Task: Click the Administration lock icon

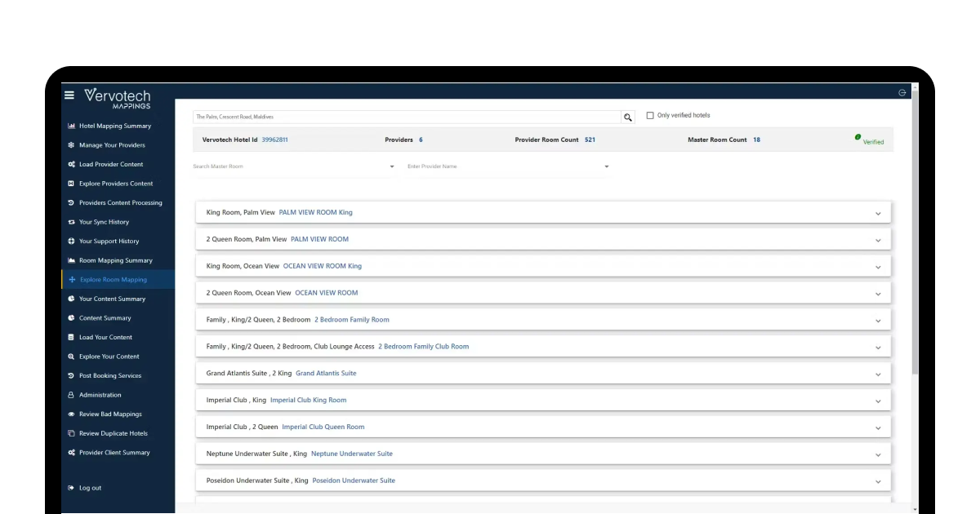Action: [x=71, y=395]
